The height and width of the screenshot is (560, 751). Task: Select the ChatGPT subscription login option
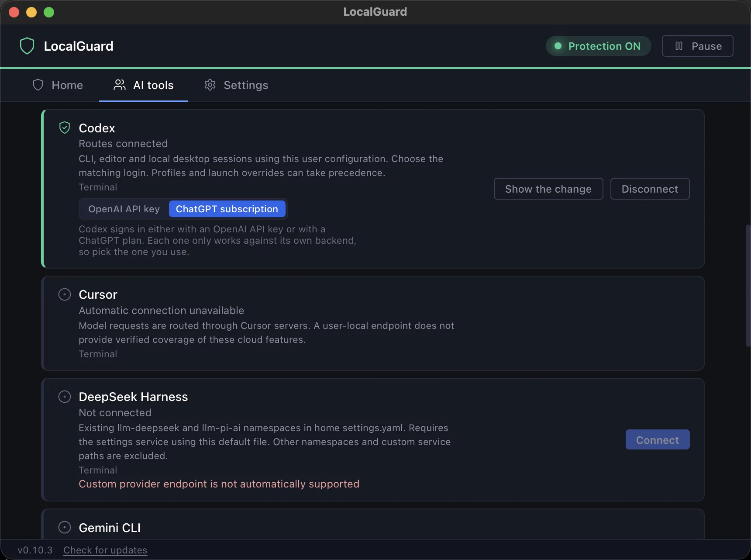pyautogui.click(x=227, y=209)
